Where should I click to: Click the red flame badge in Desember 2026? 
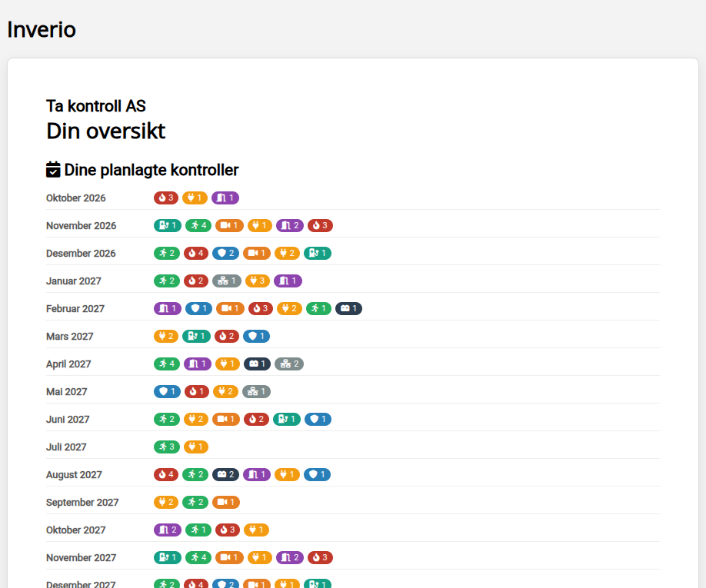[196, 254]
